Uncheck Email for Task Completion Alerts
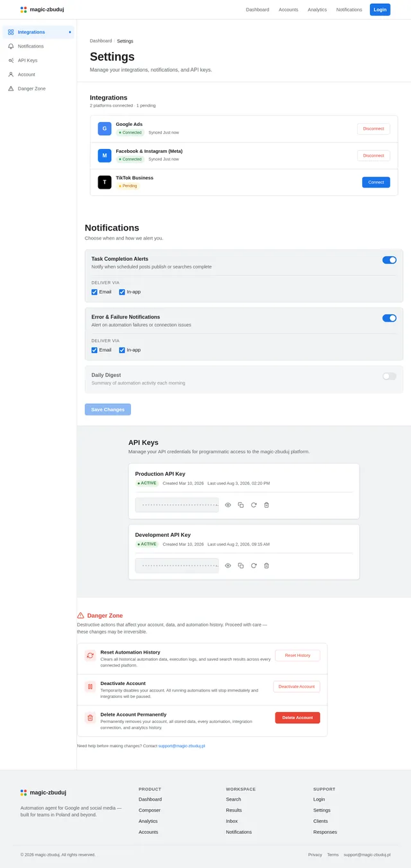The image size is (411, 868). point(94,292)
